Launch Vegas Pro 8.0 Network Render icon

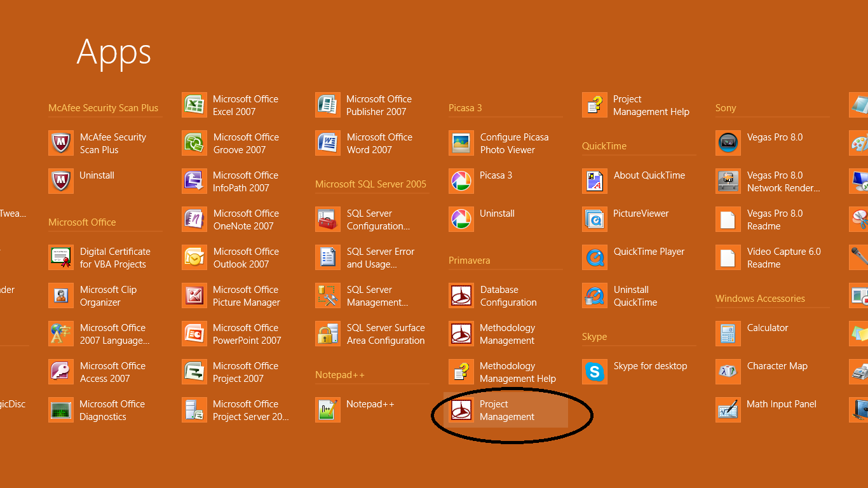point(728,181)
